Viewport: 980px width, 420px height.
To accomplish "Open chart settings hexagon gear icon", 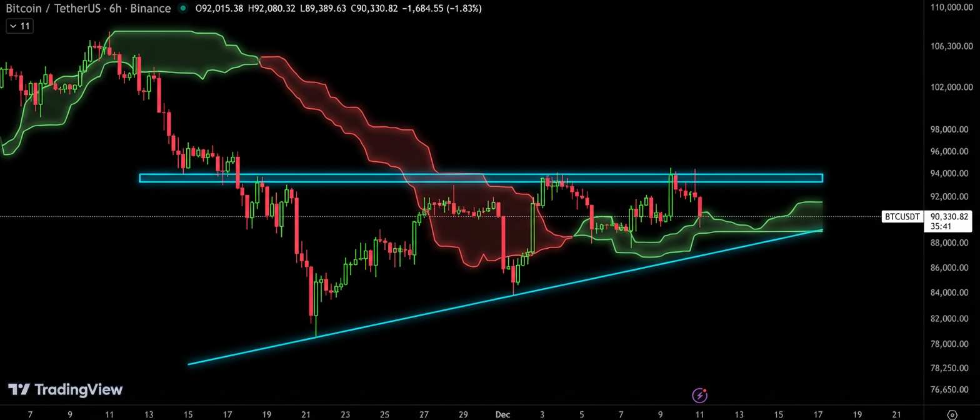I will pos(952,414).
